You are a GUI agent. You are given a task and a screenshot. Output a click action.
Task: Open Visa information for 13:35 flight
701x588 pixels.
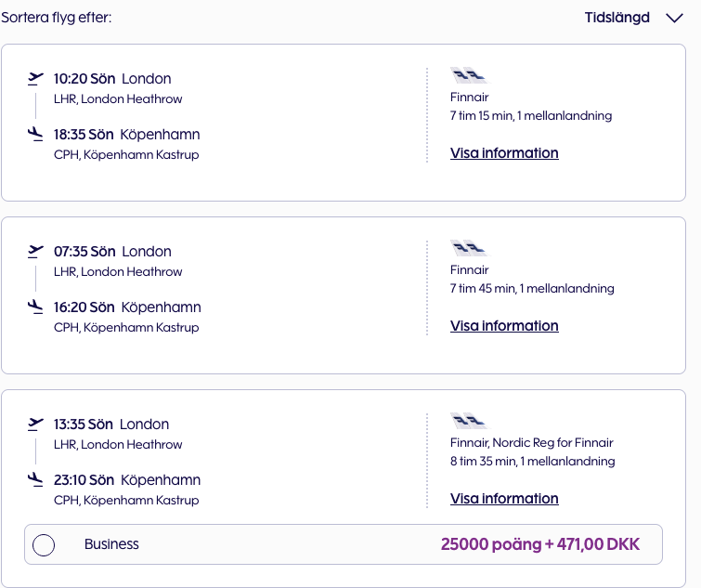point(504,499)
